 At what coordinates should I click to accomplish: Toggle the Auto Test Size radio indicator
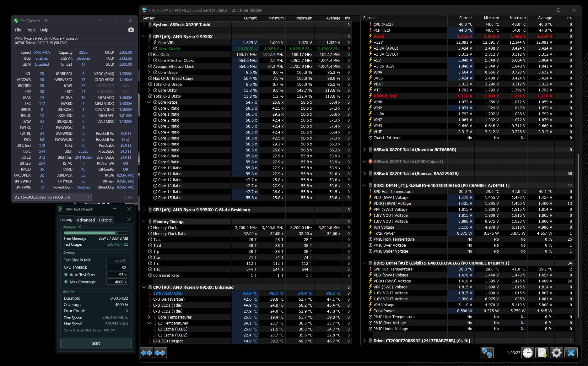click(x=66, y=275)
